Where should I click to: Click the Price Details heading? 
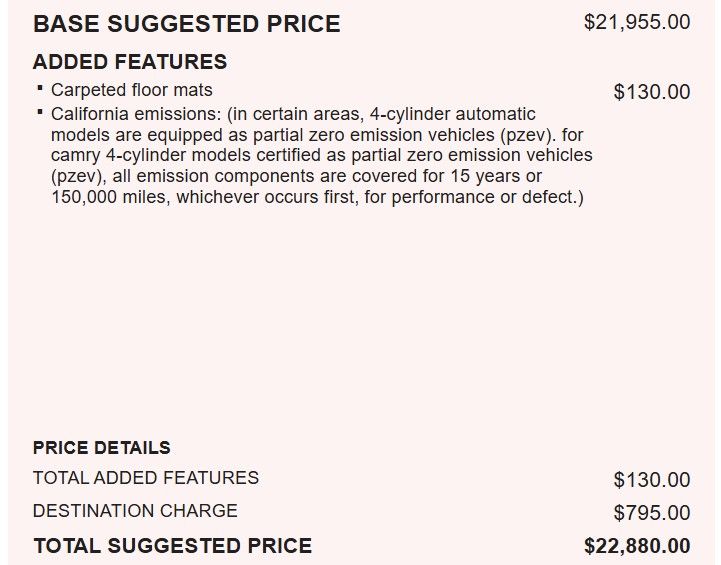(102, 448)
